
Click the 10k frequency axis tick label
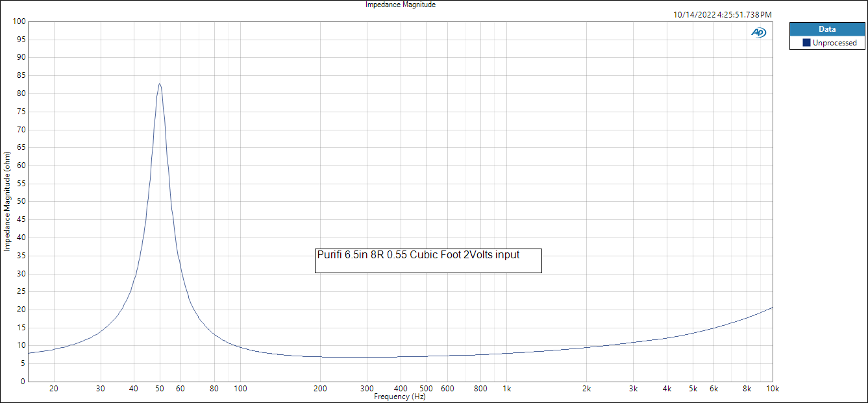772,389
